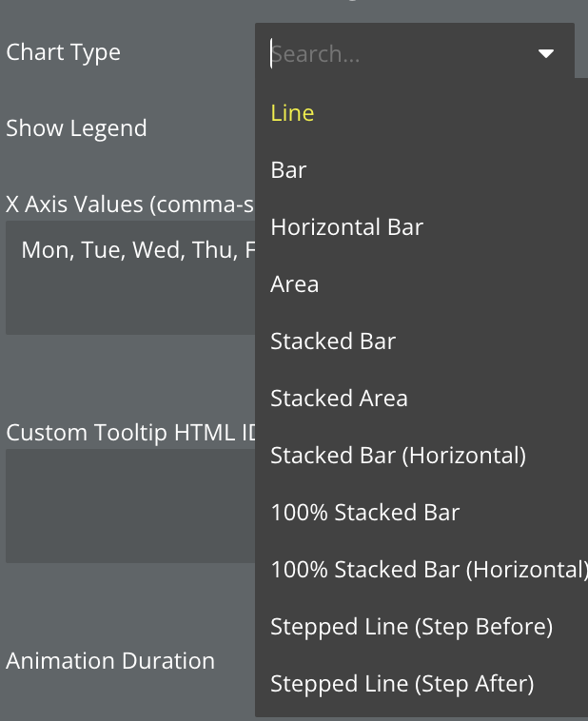Click the Chart Type label
The width and height of the screenshot is (588, 721).
point(64,52)
